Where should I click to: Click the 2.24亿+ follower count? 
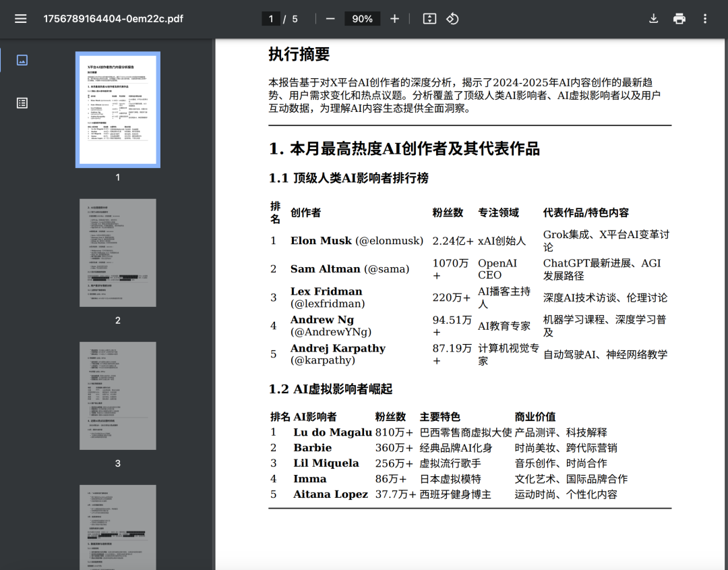[x=453, y=241]
